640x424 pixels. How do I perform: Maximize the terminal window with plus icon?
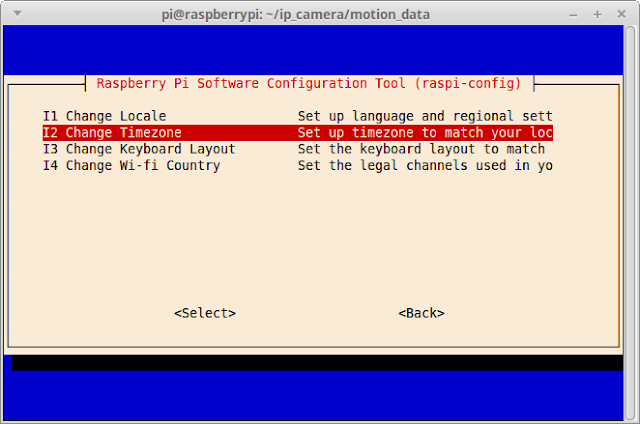click(x=597, y=15)
